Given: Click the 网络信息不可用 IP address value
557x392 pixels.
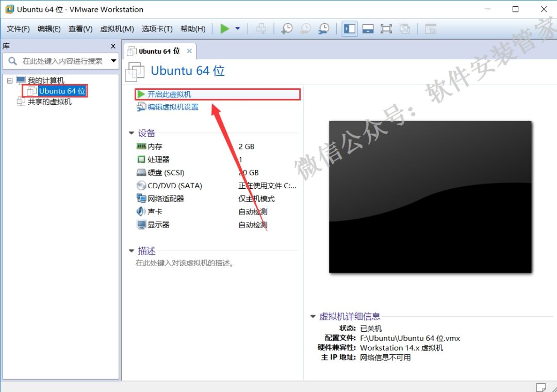Looking at the screenshot, I should (385, 357).
